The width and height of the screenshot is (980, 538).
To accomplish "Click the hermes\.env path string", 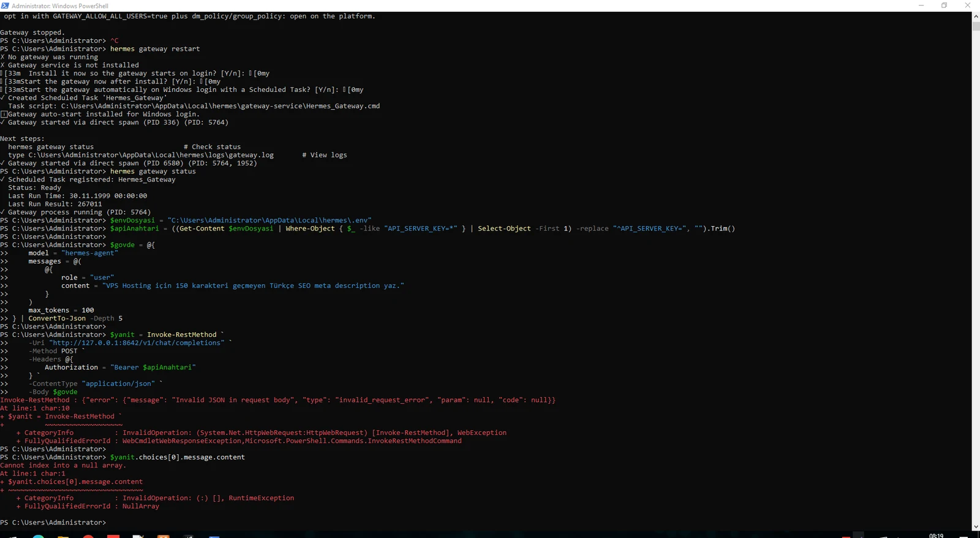I will tap(269, 221).
